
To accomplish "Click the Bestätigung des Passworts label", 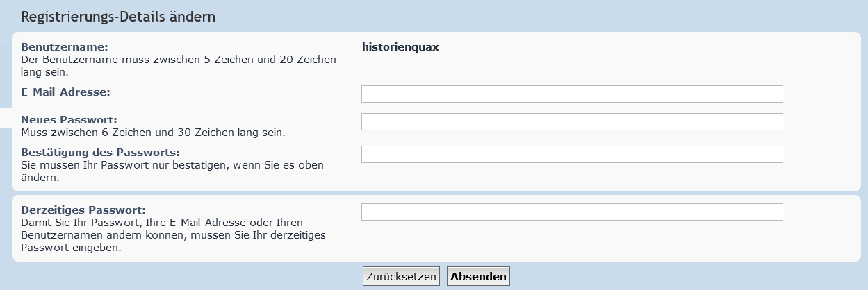I will click(101, 153).
